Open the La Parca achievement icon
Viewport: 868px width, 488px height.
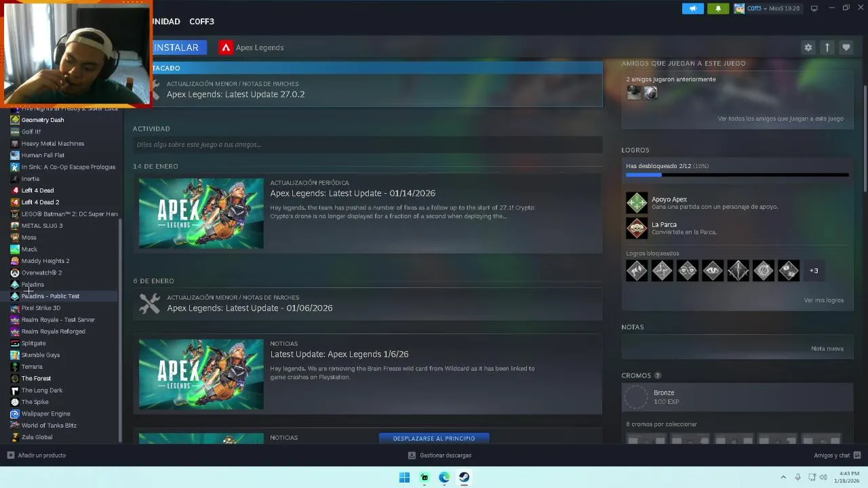click(637, 228)
